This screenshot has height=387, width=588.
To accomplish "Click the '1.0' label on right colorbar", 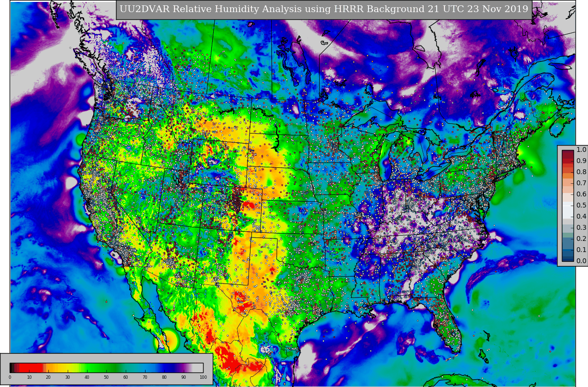I will coord(581,149).
